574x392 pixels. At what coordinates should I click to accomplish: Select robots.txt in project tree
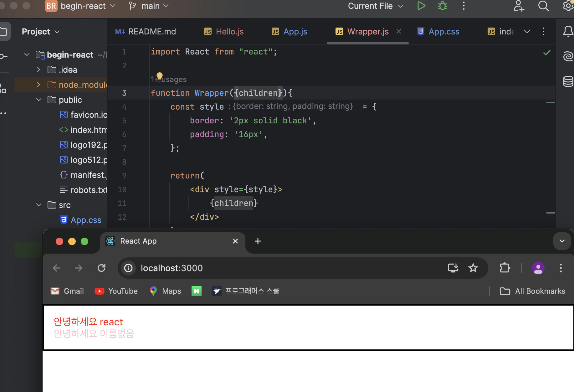point(84,190)
